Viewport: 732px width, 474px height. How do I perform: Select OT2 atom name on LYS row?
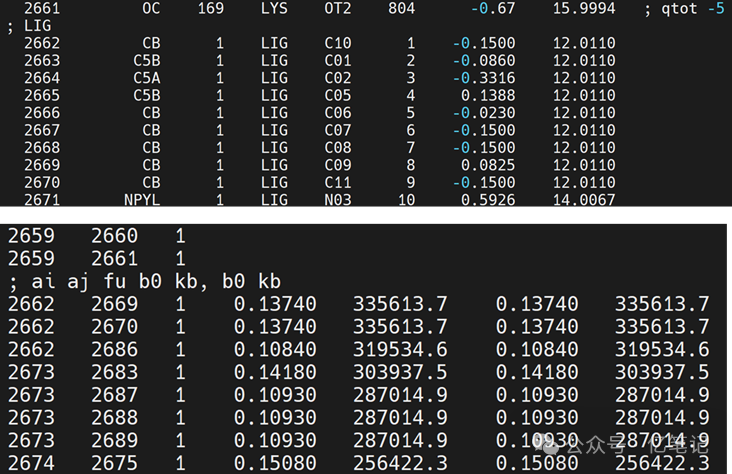click(338, 8)
